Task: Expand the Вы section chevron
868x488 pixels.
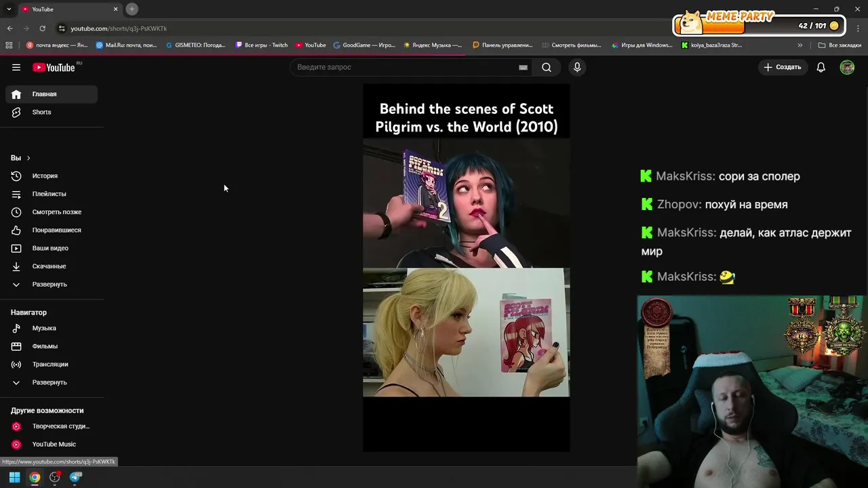Action: coord(28,158)
